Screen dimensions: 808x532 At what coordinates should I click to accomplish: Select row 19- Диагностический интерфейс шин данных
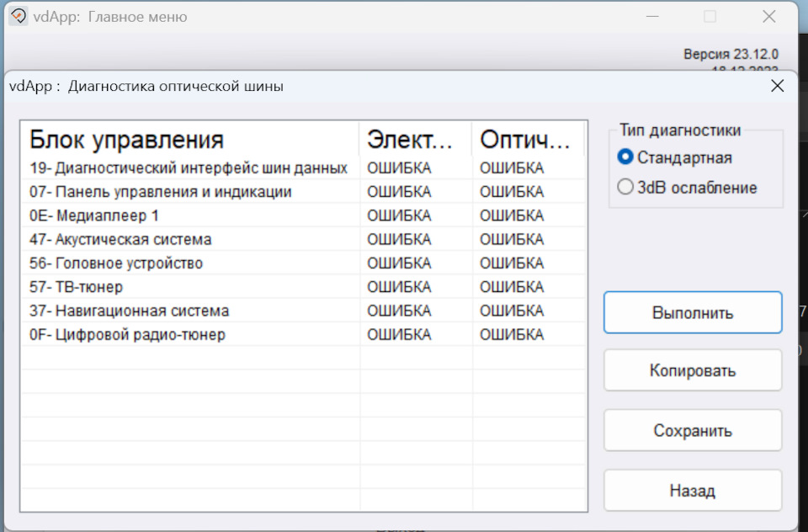pos(189,168)
